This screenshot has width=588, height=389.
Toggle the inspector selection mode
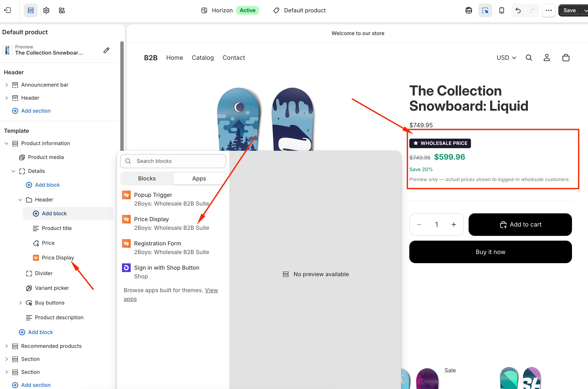485,10
